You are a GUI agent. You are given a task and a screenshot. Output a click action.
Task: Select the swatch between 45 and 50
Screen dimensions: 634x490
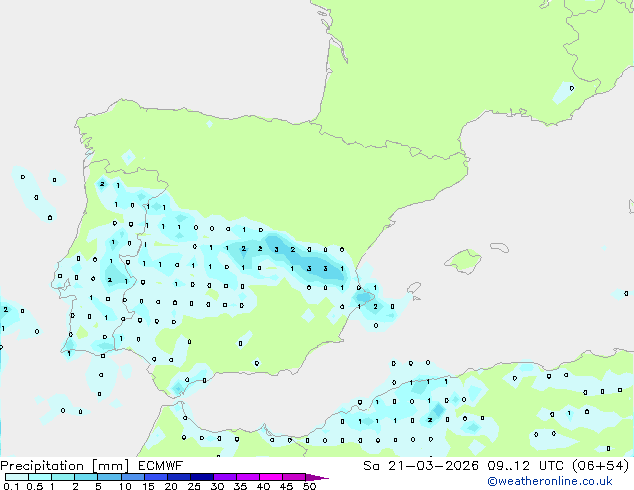[x=294, y=477]
